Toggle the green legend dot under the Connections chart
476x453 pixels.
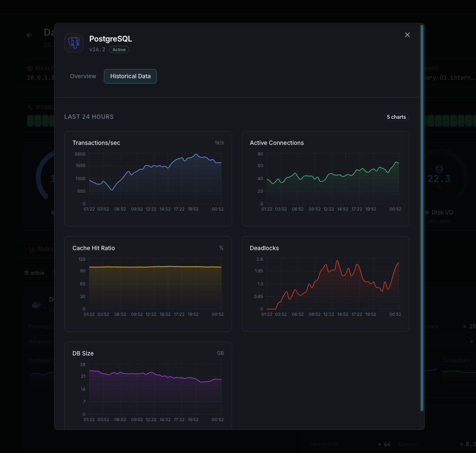(379, 444)
